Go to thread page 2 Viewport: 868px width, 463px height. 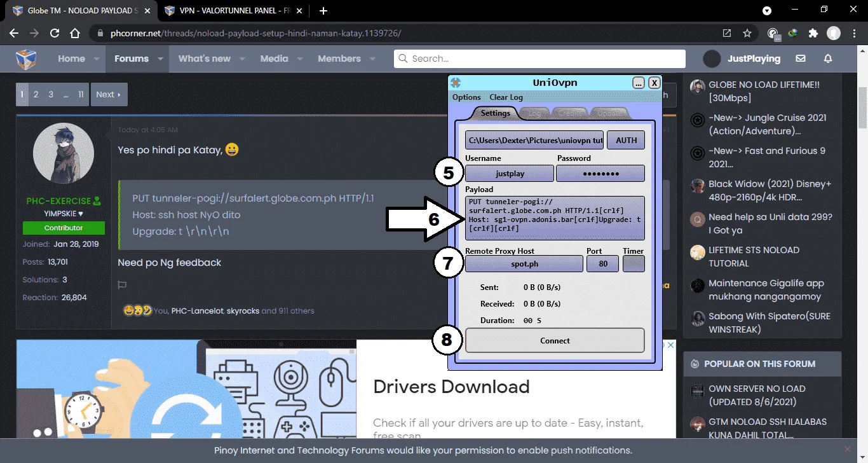pyautogui.click(x=36, y=94)
